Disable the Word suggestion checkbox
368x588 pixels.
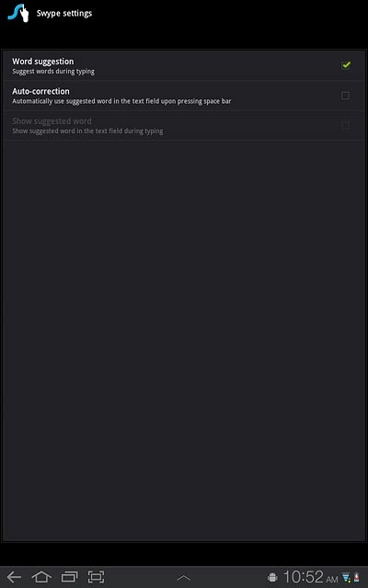point(346,65)
